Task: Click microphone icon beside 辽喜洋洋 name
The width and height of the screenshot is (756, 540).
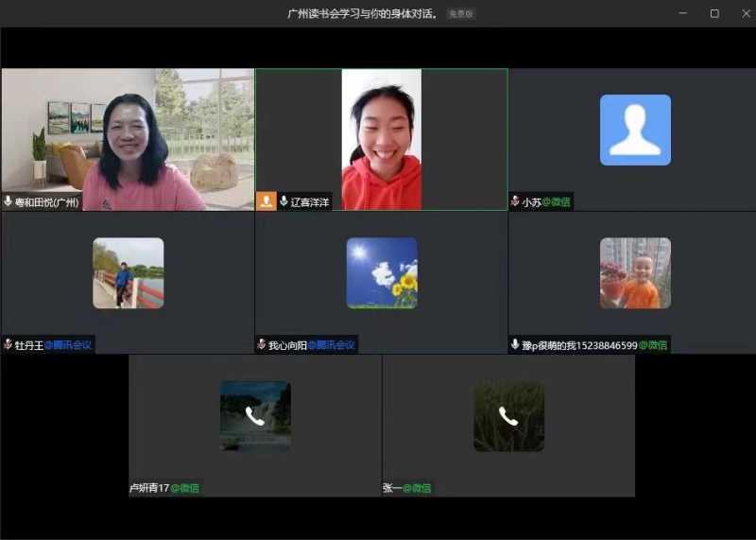Action: point(283,201)
